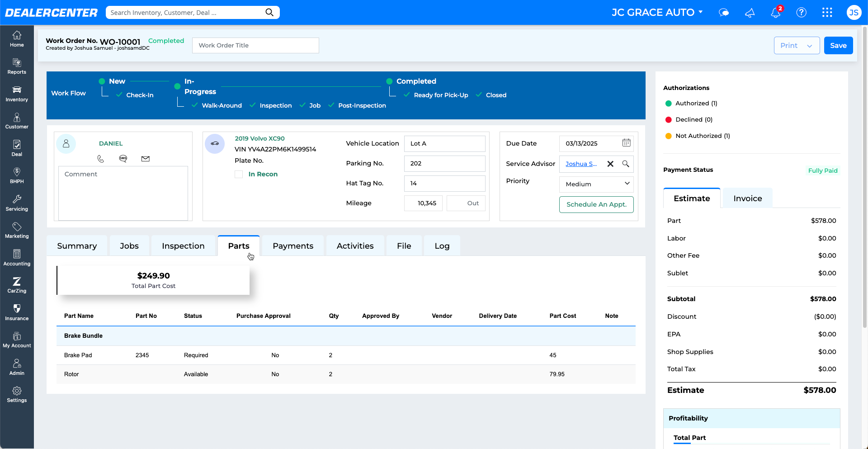This screenshot has height=449, width=868.
Task: Open the help question mark icon
Action: pos(801,12)
